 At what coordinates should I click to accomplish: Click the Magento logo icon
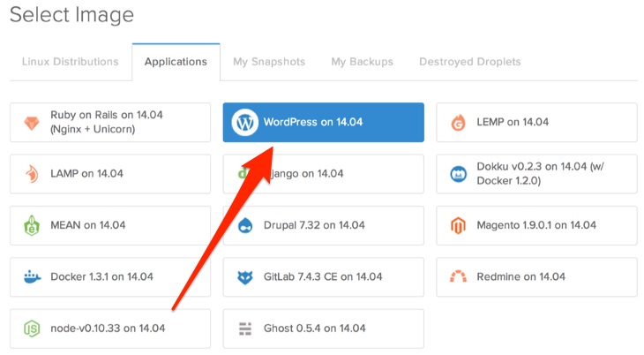click(x=459, y=225)
